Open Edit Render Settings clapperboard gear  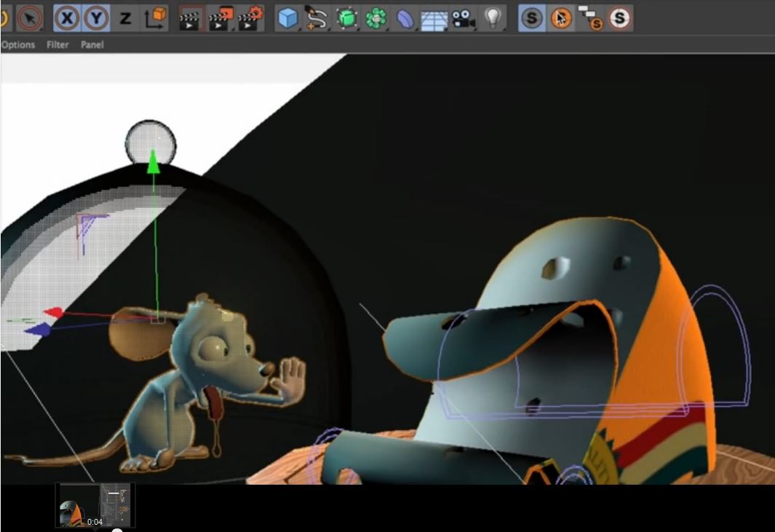coord(250,19)
